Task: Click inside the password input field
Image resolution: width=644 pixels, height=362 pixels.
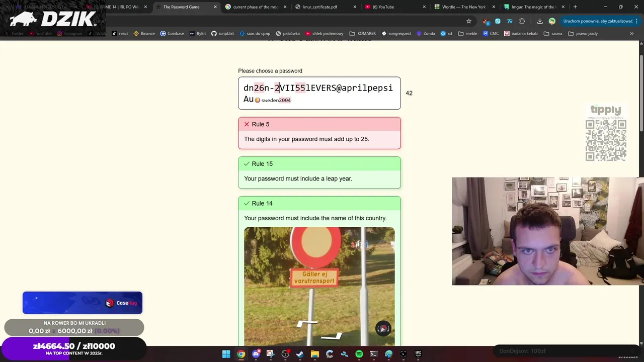Action: [319, 93]
